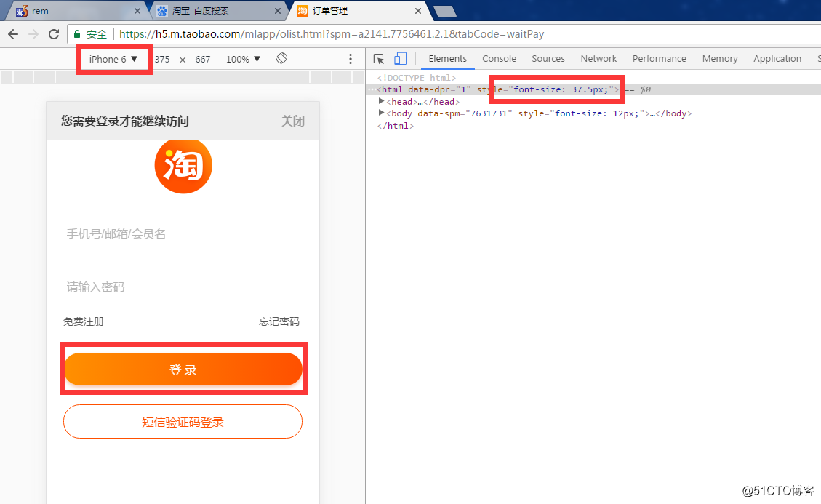Open the Network panel tab
Viewport: 821px width, 504px height.
pyautogui.click(x=598, y=59)
